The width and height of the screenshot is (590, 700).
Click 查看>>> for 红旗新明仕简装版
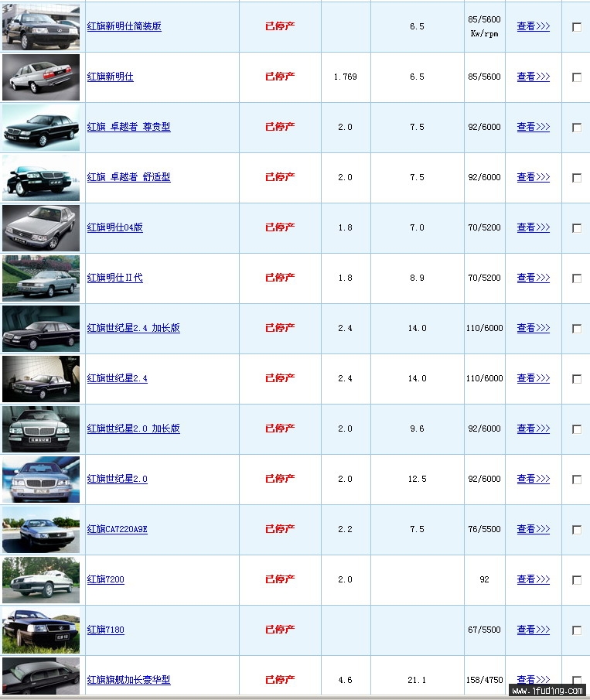pos(534,26)
